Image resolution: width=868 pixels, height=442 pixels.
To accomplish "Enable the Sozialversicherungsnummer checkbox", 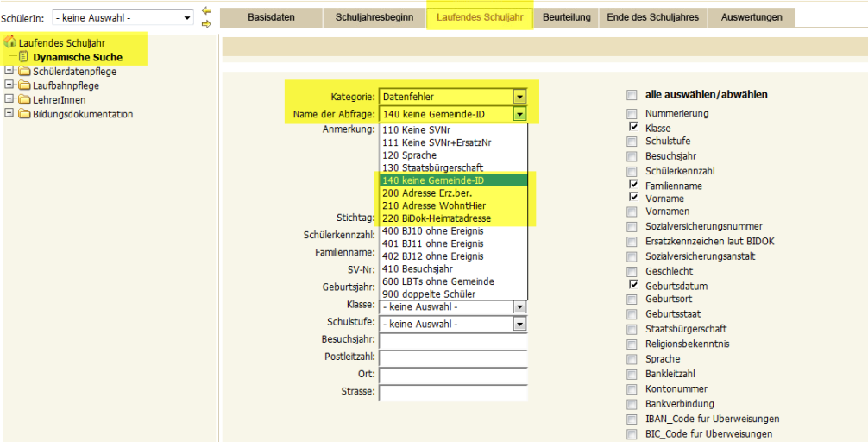I will [632, 227].
